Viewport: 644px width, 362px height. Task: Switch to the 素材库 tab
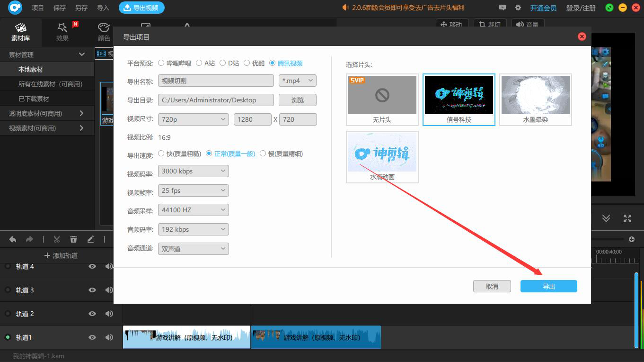point(20,32)
